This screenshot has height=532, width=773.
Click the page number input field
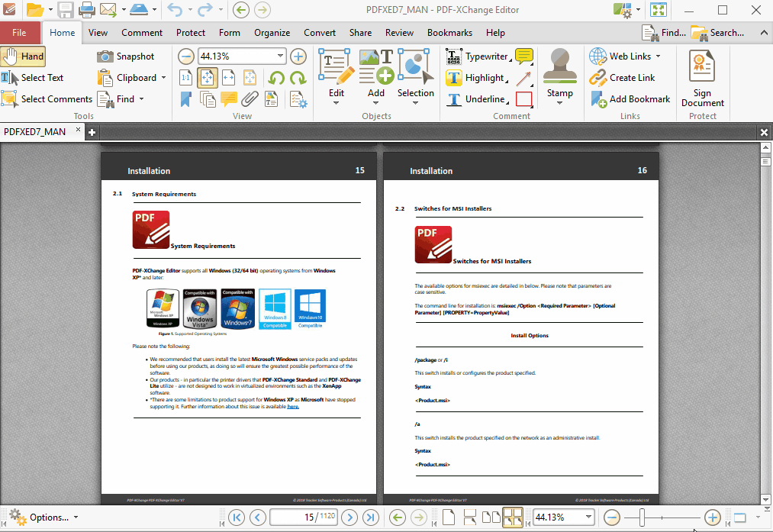pos(304,517)
